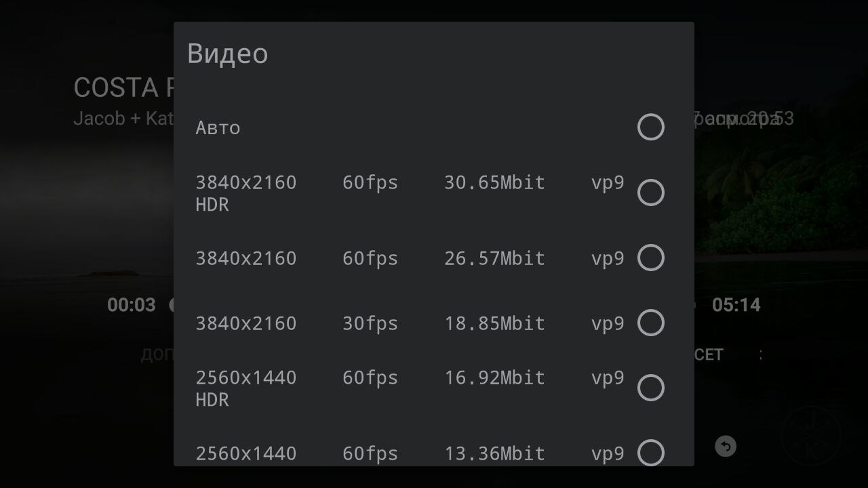Click the 18.85Mbit bitrate text
868x488 pixels.
click(494, 323)
